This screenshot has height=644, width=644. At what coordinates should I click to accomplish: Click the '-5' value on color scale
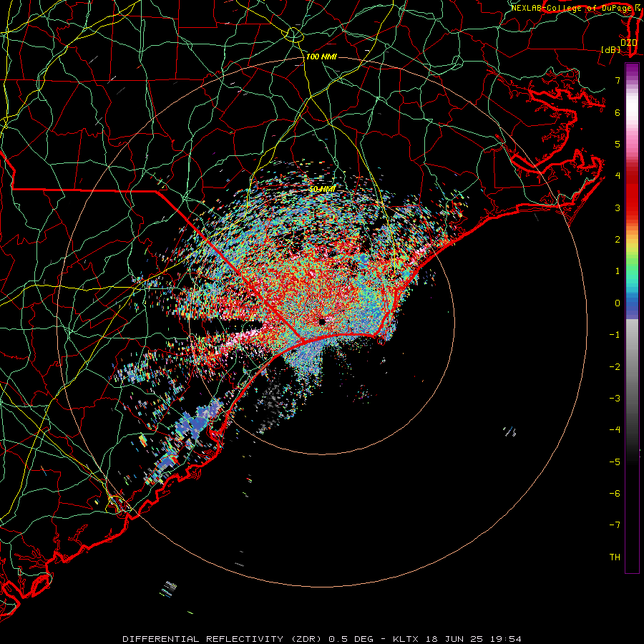[x=615, y=462]
